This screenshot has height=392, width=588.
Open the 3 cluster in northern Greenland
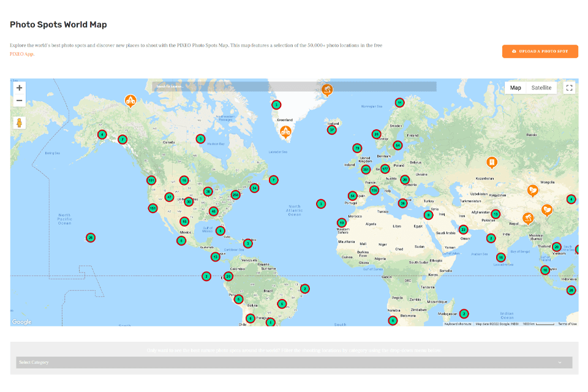click(276, 105)
